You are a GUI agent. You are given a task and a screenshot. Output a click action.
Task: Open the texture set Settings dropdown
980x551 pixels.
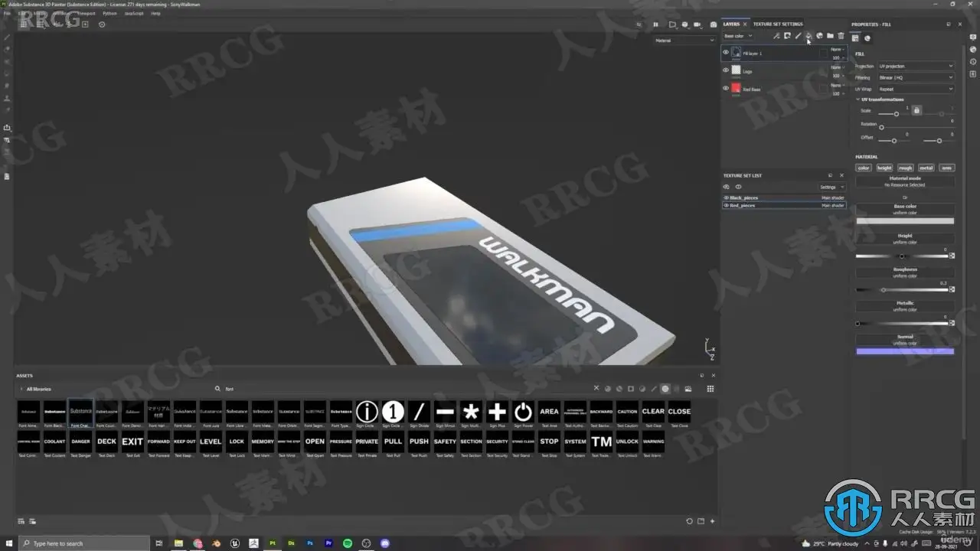pyautogui.click(x=831, y=187)
